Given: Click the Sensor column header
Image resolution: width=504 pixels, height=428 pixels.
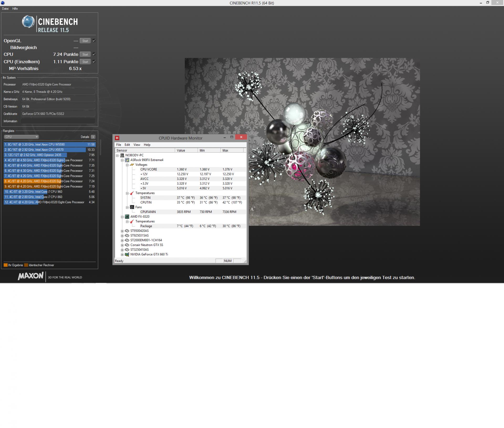Looking at the screenshot, I should coord(145,150).
